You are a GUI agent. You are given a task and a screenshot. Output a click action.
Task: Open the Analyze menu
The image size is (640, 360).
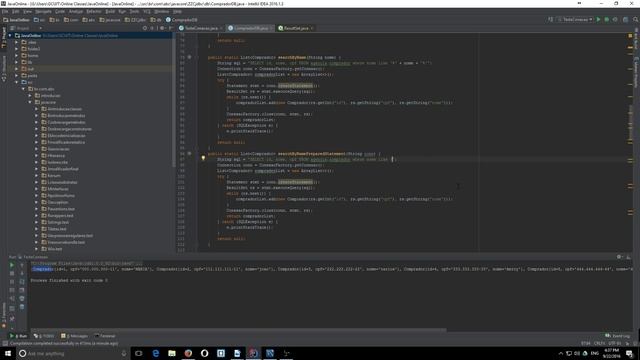(x=76, y=11)
